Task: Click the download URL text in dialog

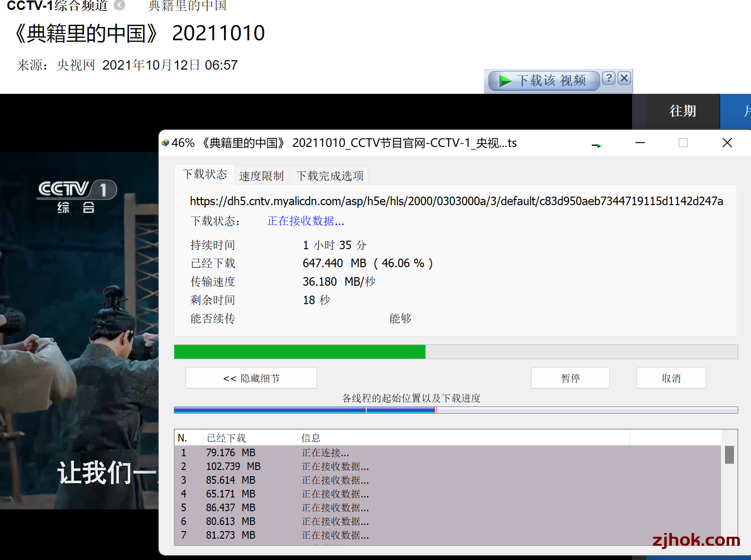Action: [x=456, y=201]
